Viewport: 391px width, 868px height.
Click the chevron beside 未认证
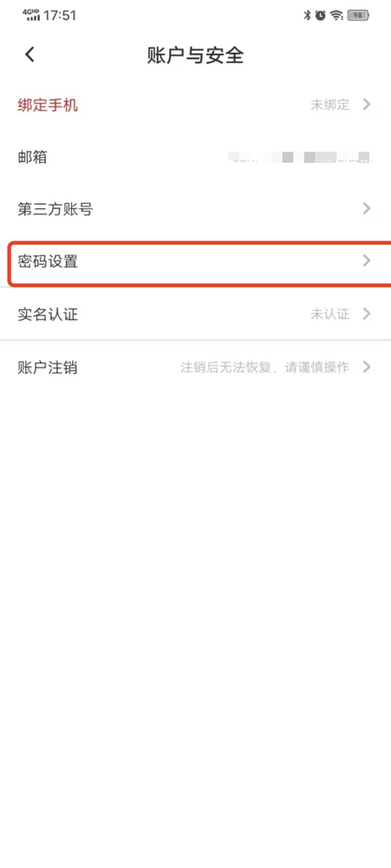click(x=366, y=314)
